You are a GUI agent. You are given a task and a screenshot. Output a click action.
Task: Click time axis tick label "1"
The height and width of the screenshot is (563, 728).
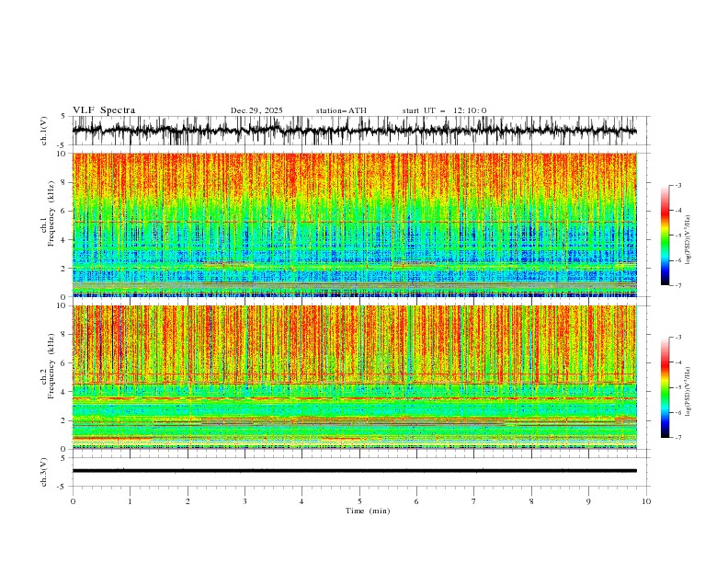tap(130, 501)
